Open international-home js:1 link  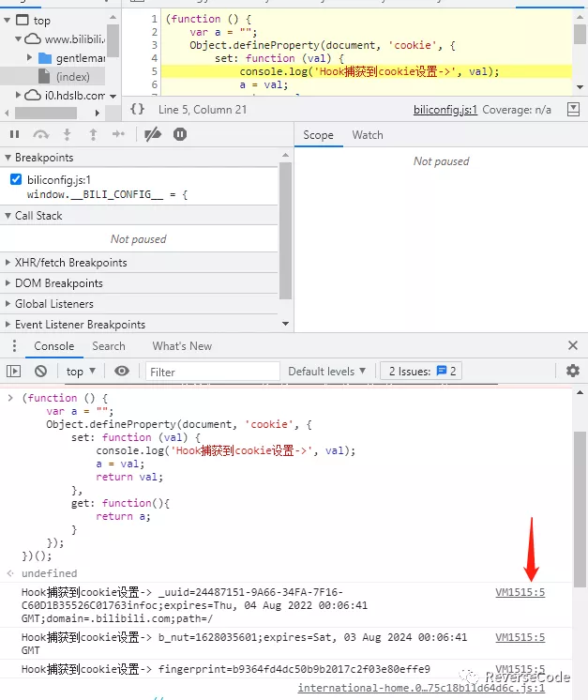pos(421,688)
